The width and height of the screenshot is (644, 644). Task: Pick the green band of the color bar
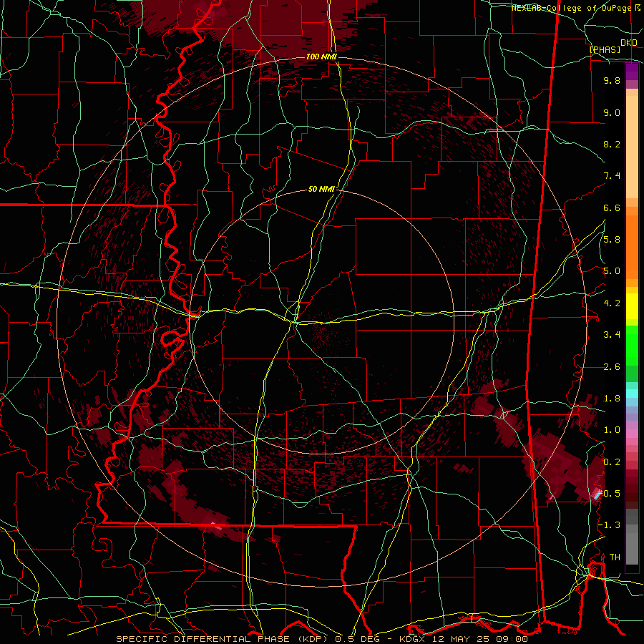(632, 347)
